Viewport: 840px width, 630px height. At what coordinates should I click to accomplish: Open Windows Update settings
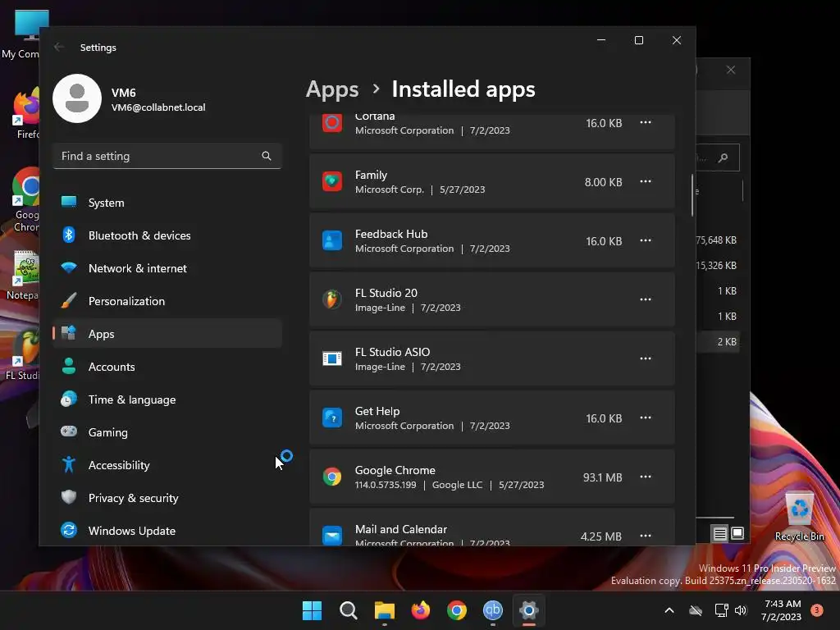(167, 531)
